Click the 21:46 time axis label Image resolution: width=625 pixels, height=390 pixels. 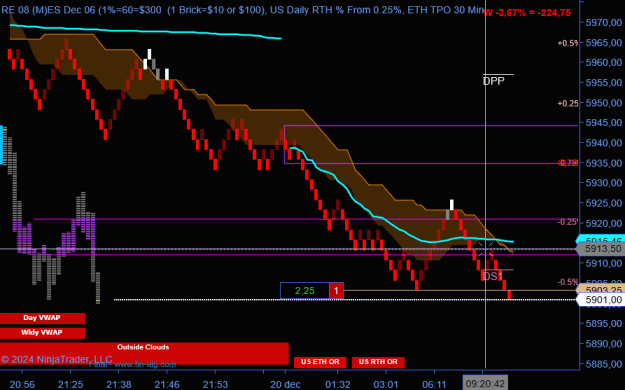point(167,384)
